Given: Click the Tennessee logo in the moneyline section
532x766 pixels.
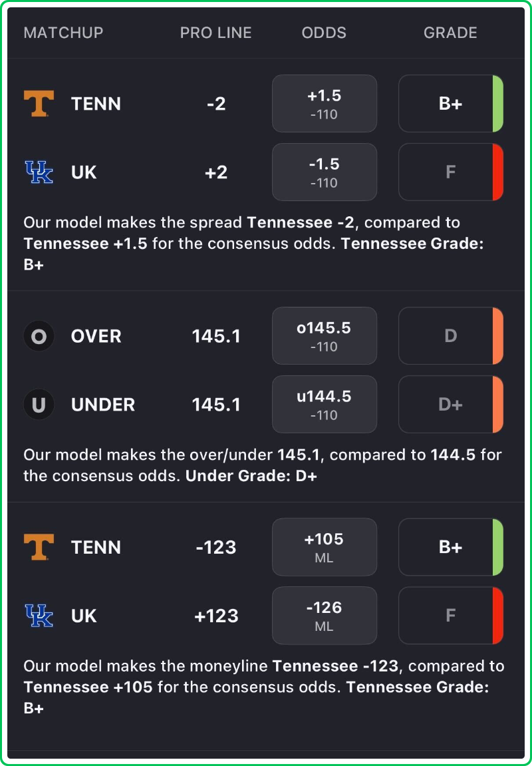Looking at the screenshot, I should click(39, 547).
